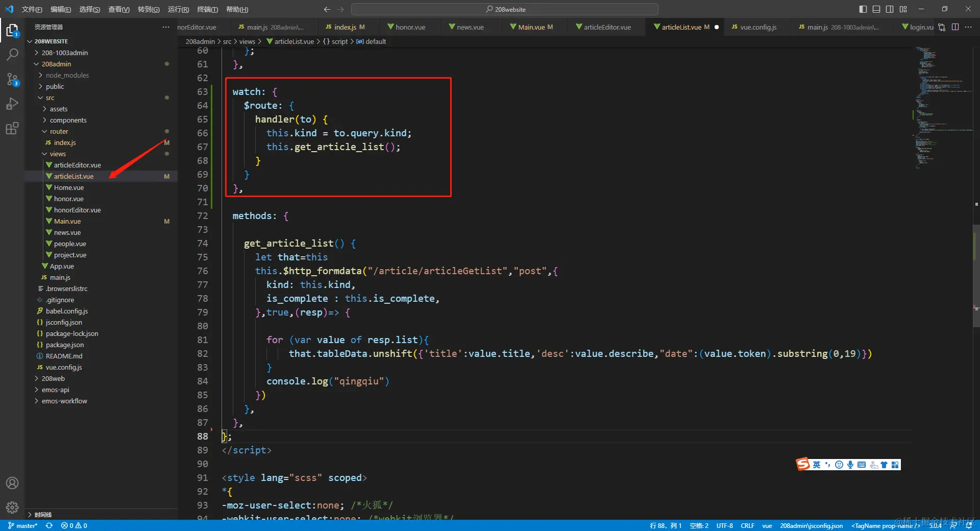
Task: Open the 查看(V) menu
Action: tap(119, 9)
